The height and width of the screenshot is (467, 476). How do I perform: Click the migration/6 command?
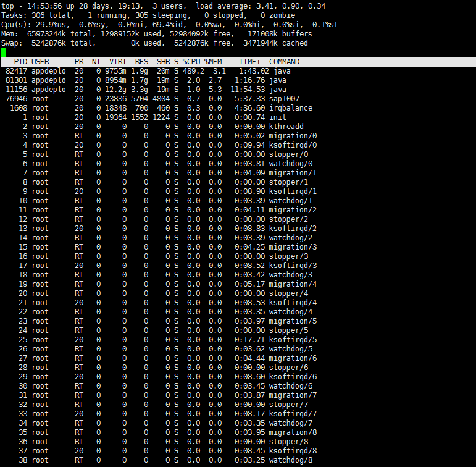[x=293, y=358]
